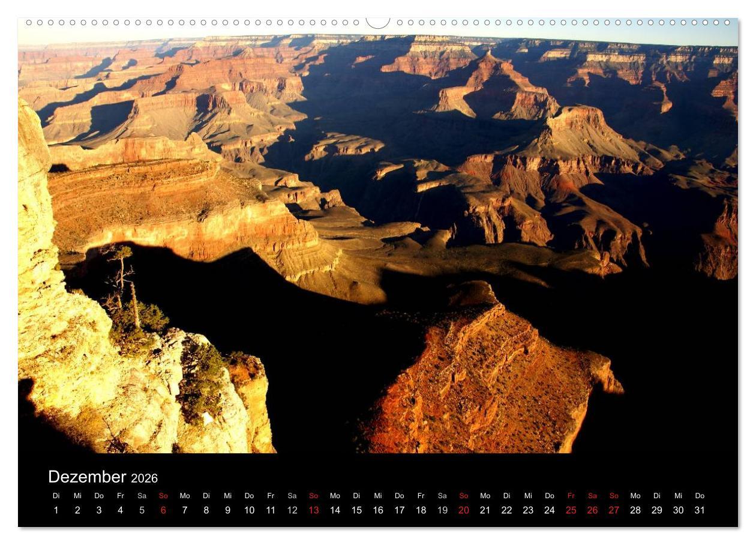The image size is (756, 545).
Task: Select Monday date 21
Action: pyautogui.click(x=485, y=510)
